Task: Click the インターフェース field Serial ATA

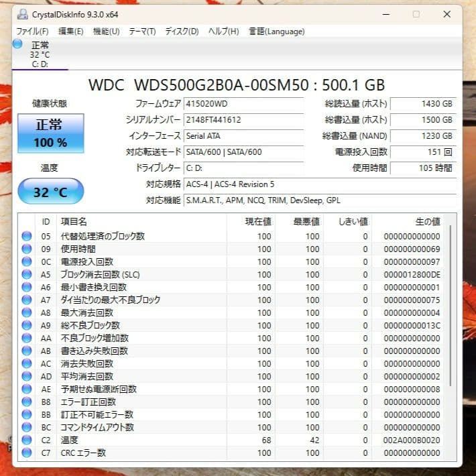Action: pos(244,136)
